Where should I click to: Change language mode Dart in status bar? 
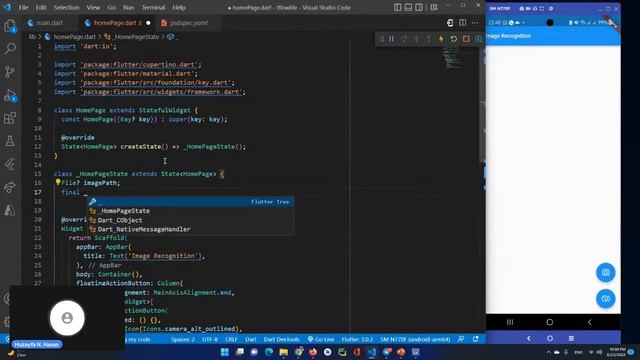coord(251,339)
